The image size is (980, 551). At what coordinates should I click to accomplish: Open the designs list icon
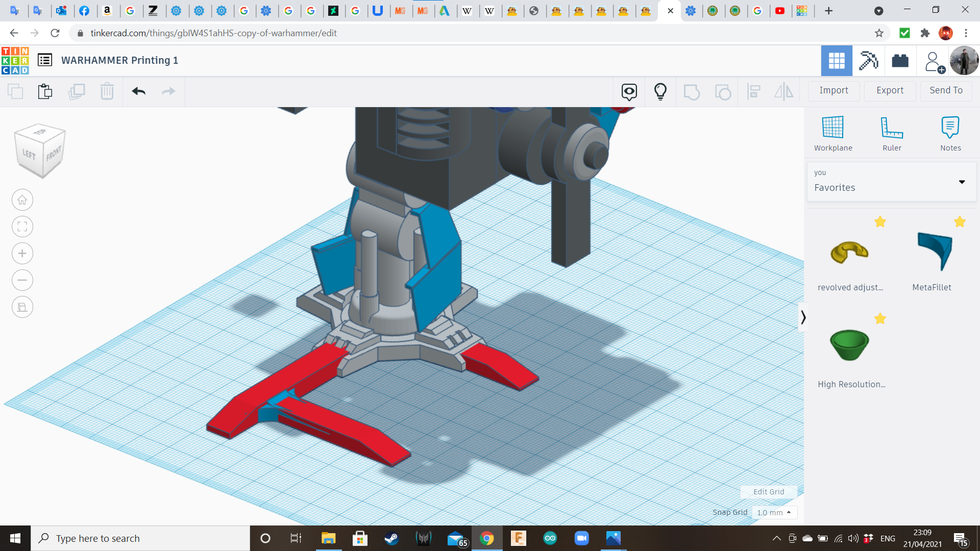pos(45,60)
